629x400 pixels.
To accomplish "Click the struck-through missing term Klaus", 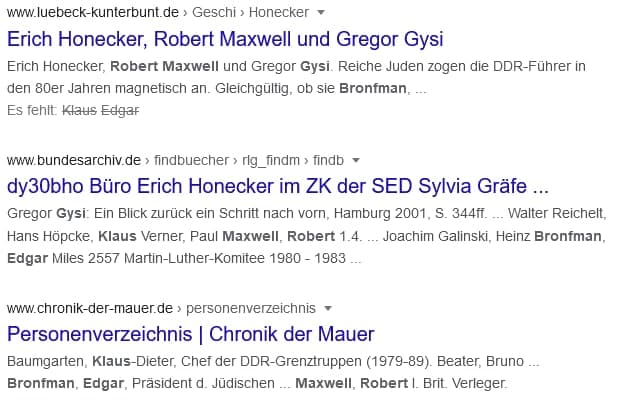I will tap(79, 110).
